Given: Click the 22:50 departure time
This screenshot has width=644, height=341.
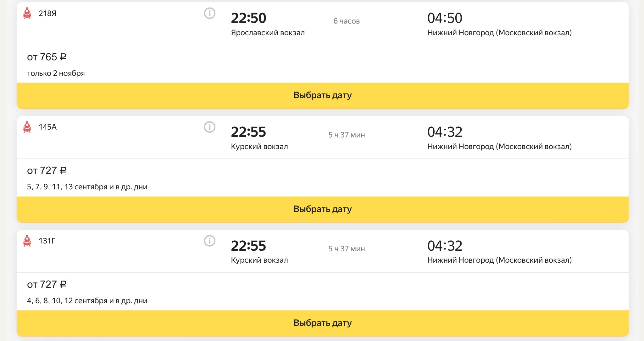Looking at the screenshot, I should pos(248,18).
